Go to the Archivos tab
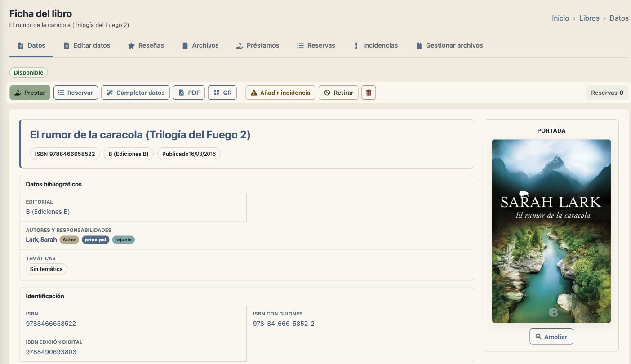The height and width of the screenshot is (364, 631). (200, 45)
